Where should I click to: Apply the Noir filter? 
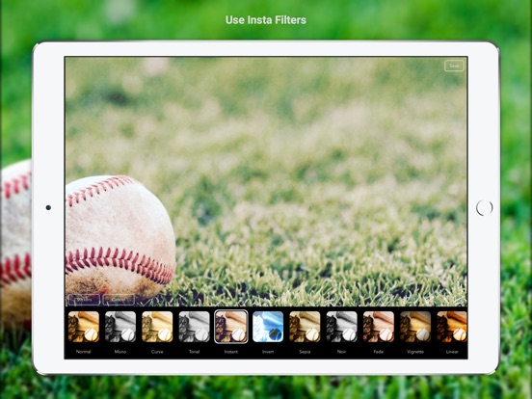[x=342, y=327]
